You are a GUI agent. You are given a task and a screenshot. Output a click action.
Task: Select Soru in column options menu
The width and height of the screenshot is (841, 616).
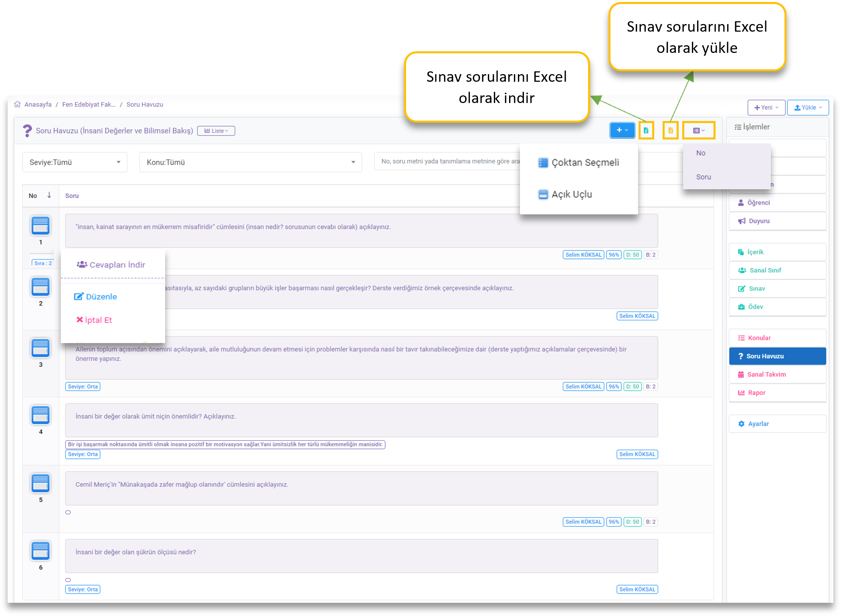(x=704, y=177)
